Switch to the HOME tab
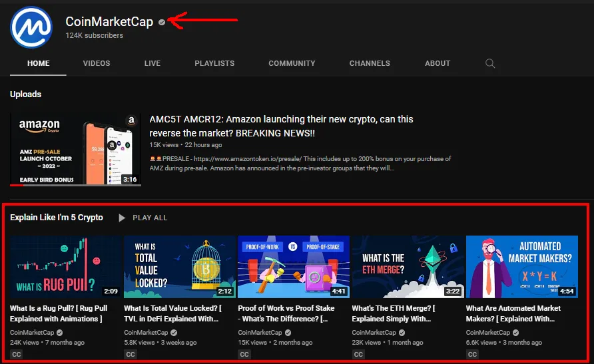Viewport: 594px width, 364px height. coord(38,64)
